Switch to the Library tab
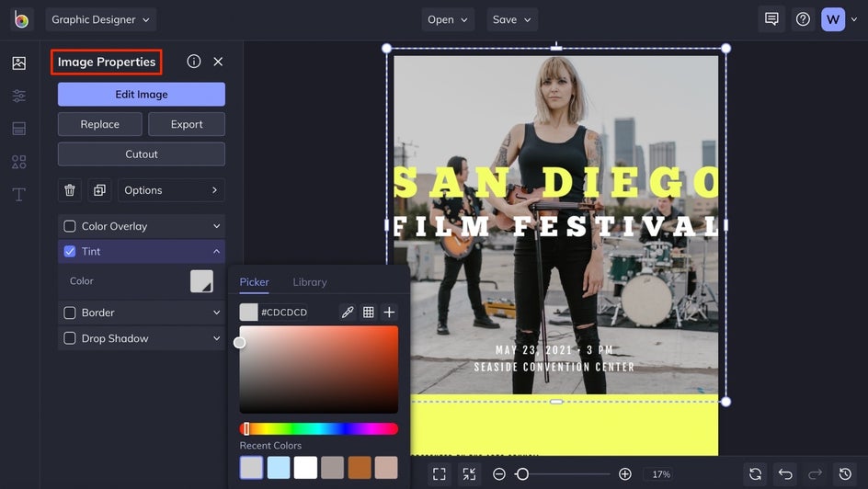Viewport: 868px width, 489px height. coord(310,282)
